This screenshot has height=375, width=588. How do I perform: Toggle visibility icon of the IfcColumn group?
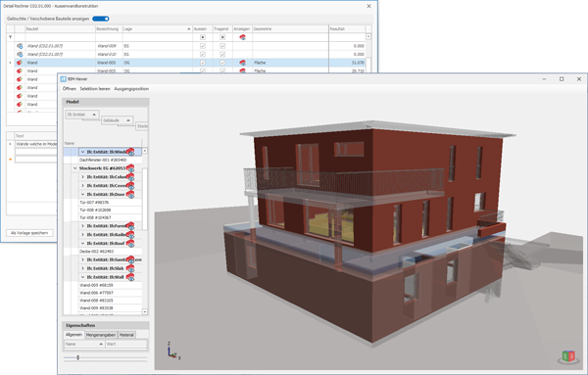point(130,177)
